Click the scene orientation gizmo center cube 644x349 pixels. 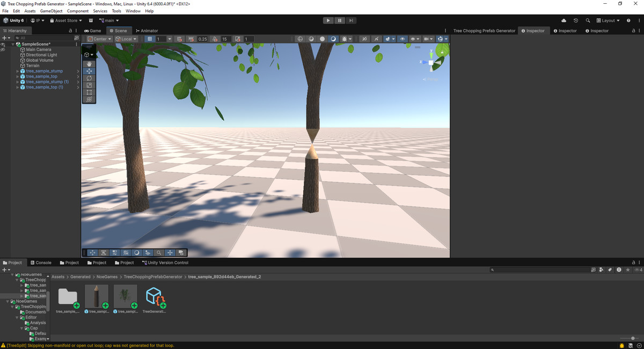pos(430,62)
